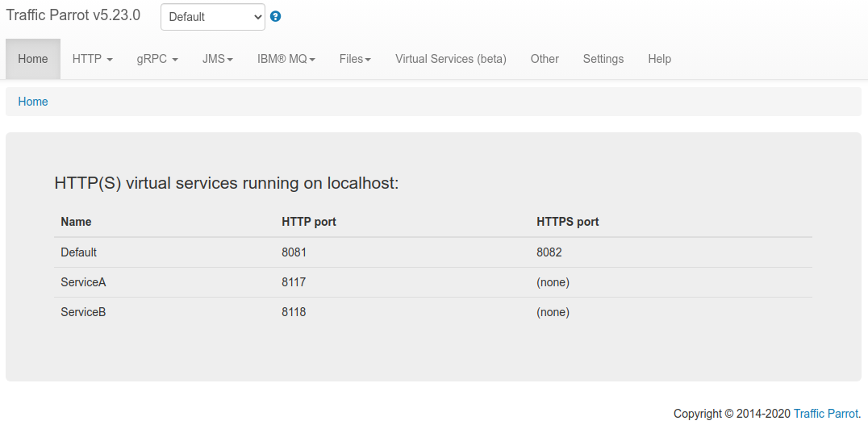The image size is (868, 425).
Task: Follow the Traffic Parrot footer link
Action: (x=825, y=414)
